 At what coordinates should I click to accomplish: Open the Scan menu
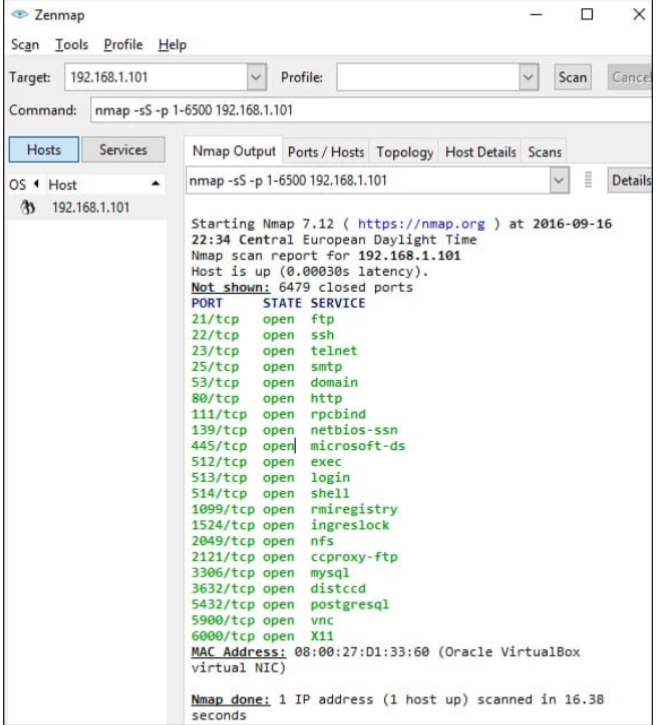point(25,45)
